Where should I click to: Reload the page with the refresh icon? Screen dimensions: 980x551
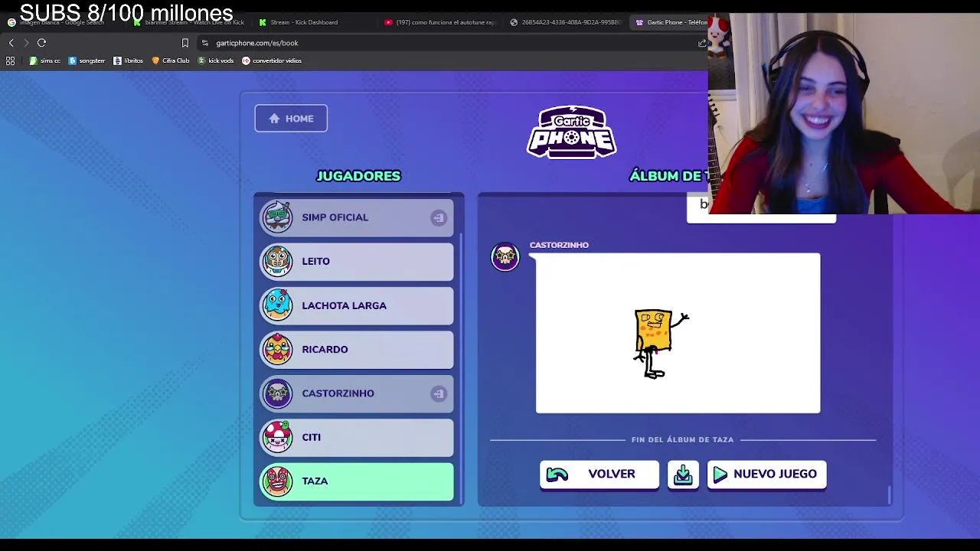coord(42,43)
